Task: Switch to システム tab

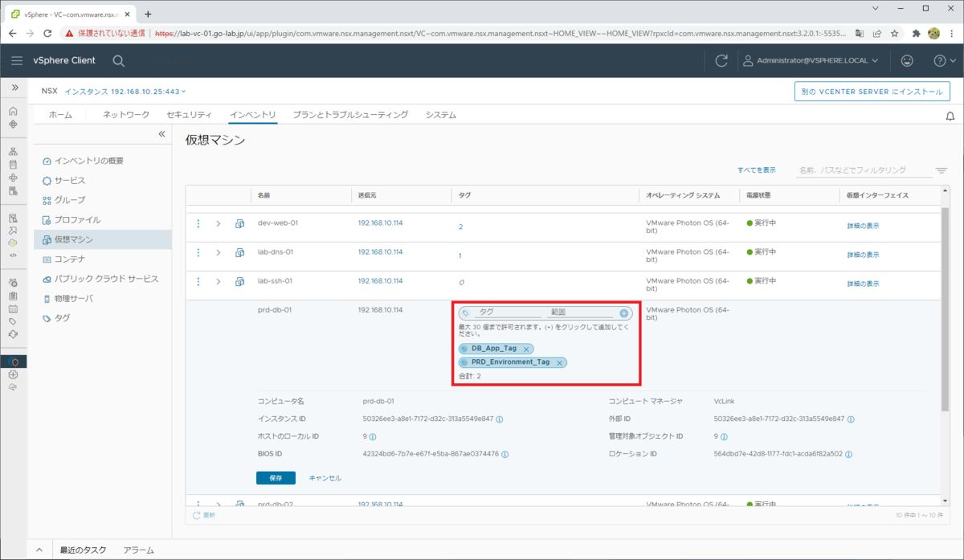Action: [x=441, y=115]
